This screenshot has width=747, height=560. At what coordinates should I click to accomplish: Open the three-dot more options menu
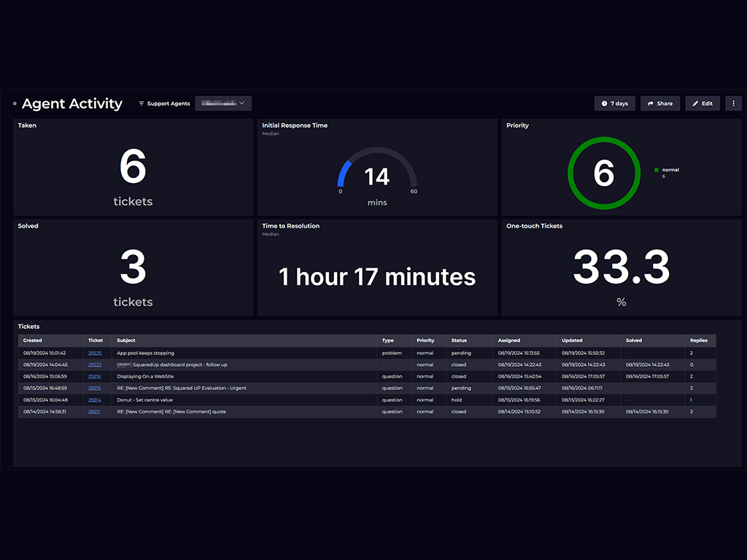tap(733, 104)
